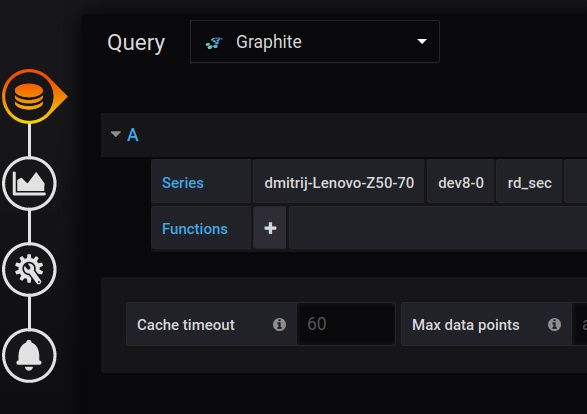This screenshot has width=587, height=414.
Task: Click the empty functions row area
Action: 438,228
